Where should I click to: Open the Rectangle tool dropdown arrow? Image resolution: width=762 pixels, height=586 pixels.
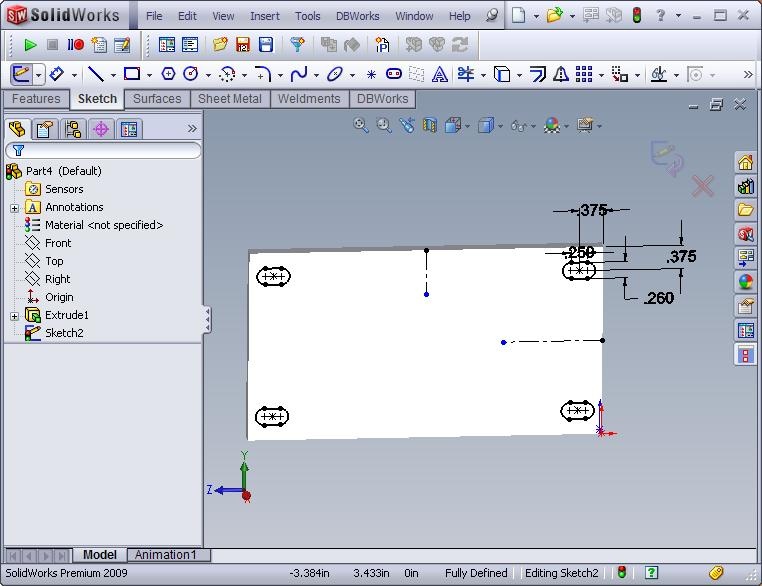149,75
